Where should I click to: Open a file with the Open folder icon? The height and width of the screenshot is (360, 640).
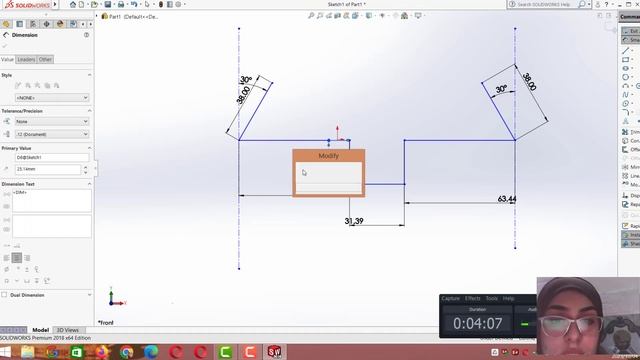pyautogui.click(x=94, y=4)
